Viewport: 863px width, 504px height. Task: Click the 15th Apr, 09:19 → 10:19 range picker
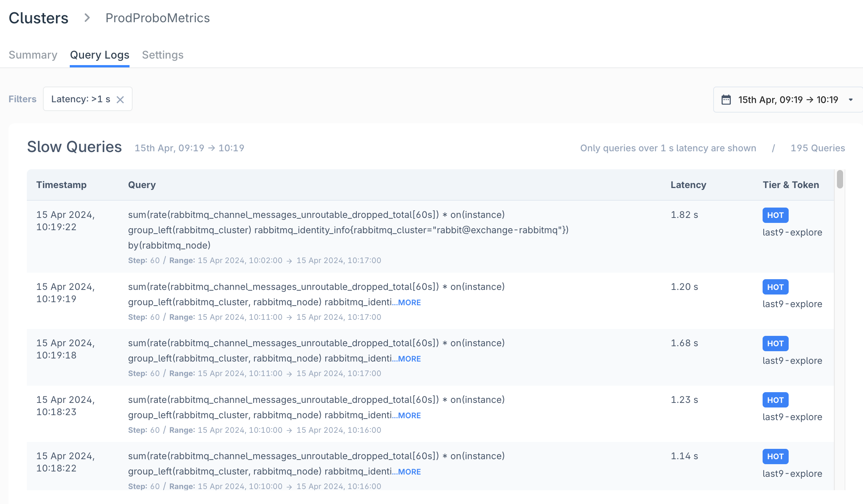point(788,100)
